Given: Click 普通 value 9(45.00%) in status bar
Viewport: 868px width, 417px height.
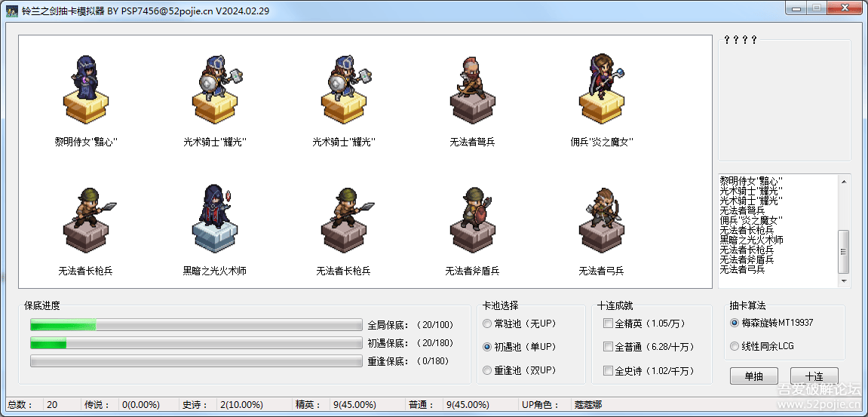Looking at the screenshot, I should click(x=468, y=405).
